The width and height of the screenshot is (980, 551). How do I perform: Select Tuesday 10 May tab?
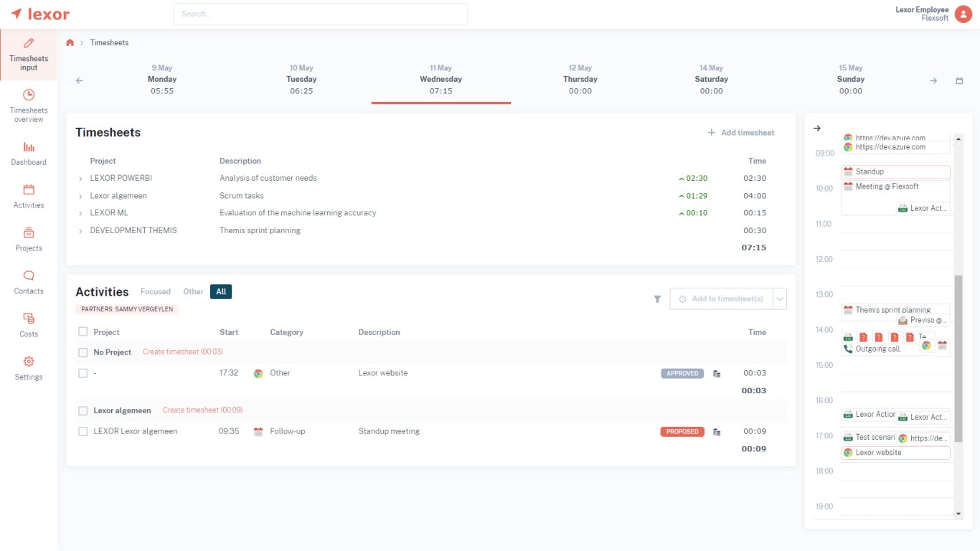pos(301,80)
